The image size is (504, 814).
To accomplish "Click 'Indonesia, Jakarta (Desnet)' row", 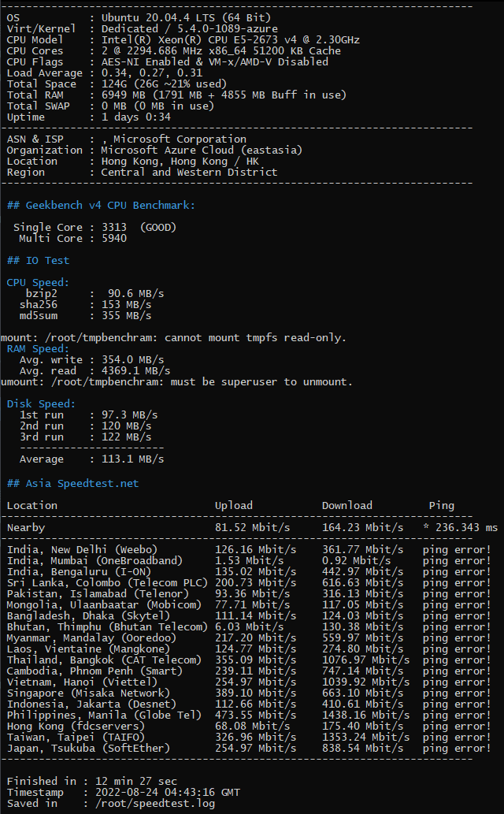I will [249, 704].
